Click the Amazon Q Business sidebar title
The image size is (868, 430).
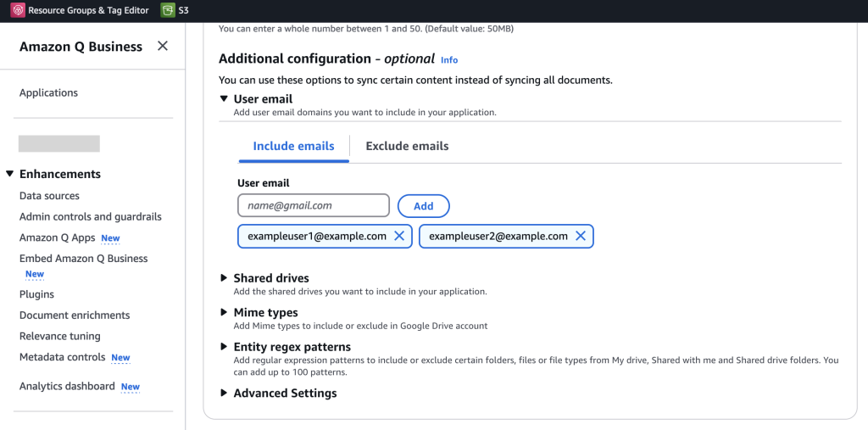pos(81,47)
